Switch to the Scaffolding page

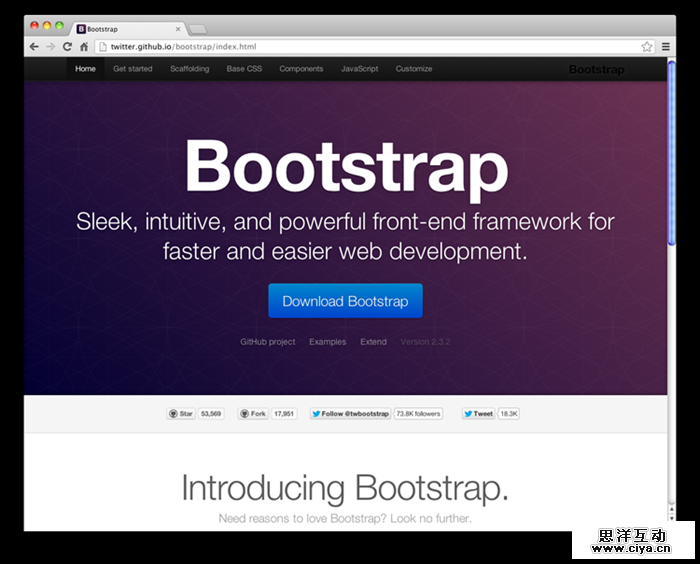coord(190,69)
